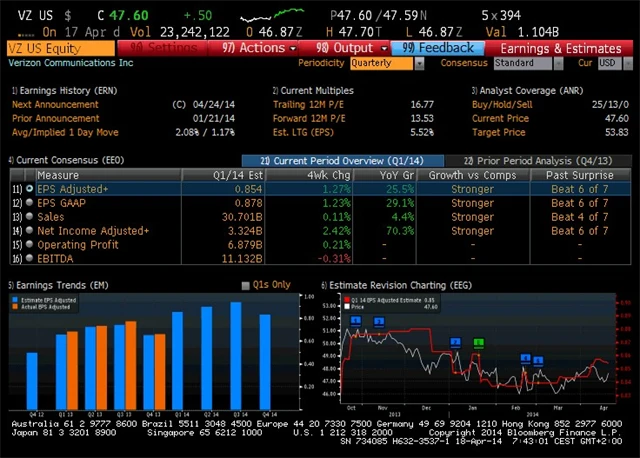
Task: Change currency using the USD dropdown
Action: [610, 63]
